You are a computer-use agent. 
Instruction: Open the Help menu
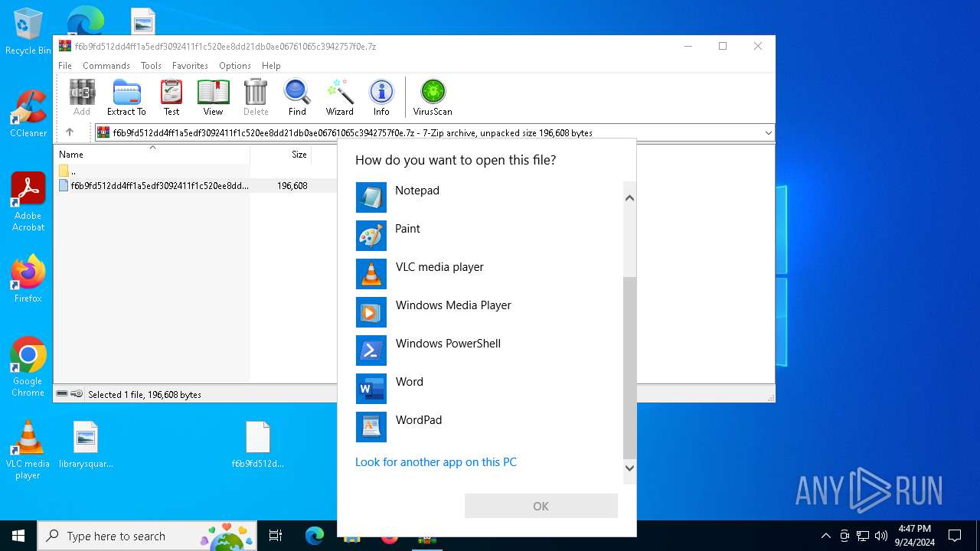(x=271, y=66)
